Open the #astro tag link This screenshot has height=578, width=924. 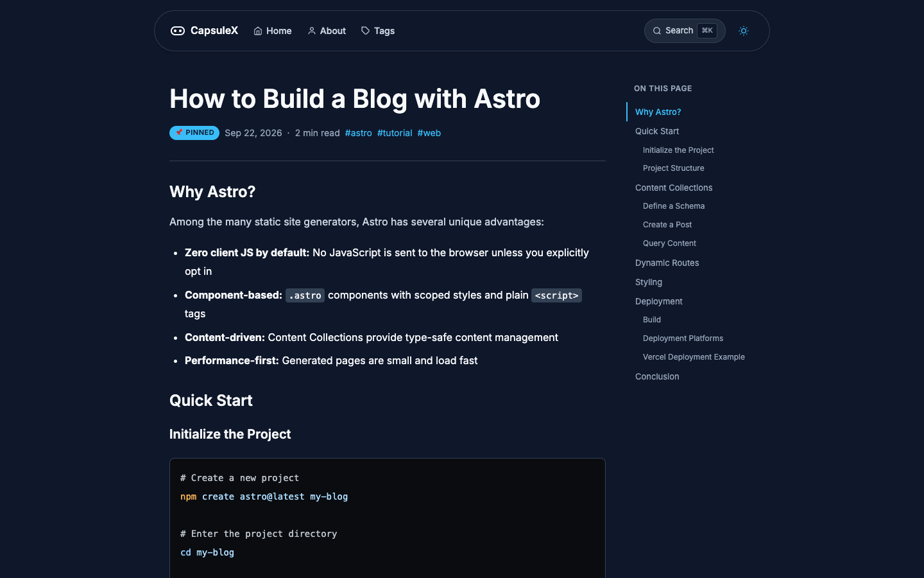point(359,133)
